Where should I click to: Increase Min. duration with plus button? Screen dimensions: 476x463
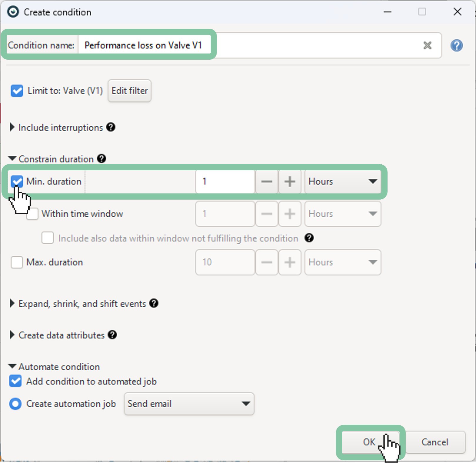[x=289, y=182]
